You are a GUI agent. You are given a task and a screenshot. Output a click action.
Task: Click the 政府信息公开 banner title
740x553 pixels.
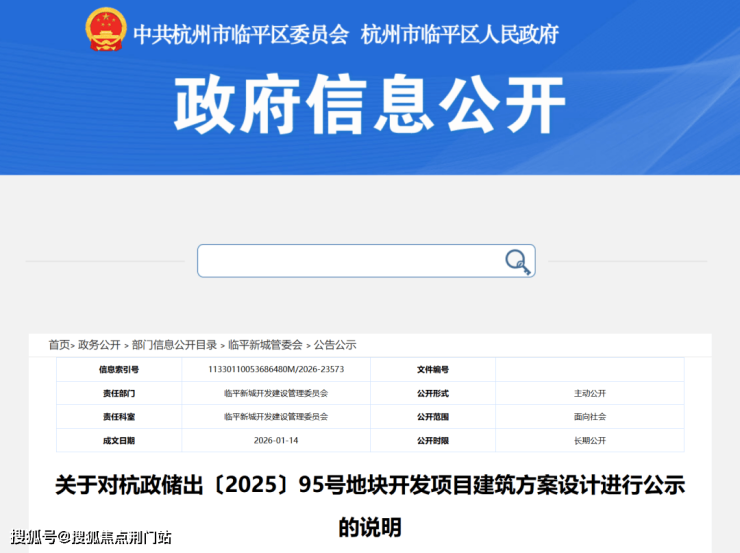point(370,104)
